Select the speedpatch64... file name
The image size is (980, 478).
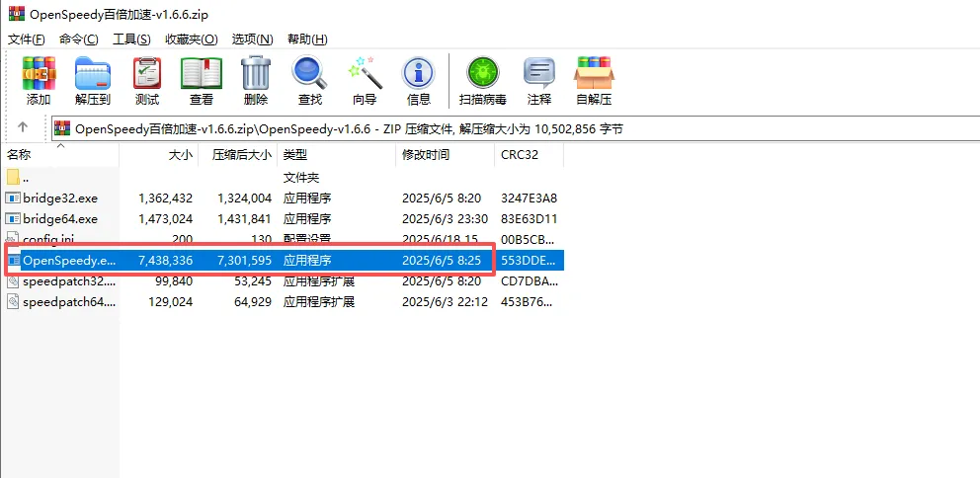coord(69,302)
